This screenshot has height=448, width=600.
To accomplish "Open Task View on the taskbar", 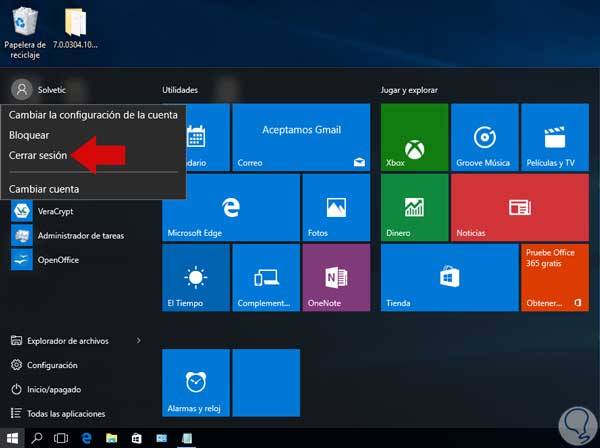I will (x=61, y=438).
